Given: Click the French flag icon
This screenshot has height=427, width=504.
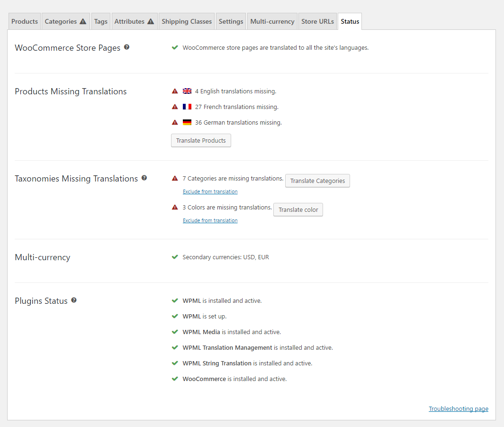Looking at the screenshot, I should (187, 107).
